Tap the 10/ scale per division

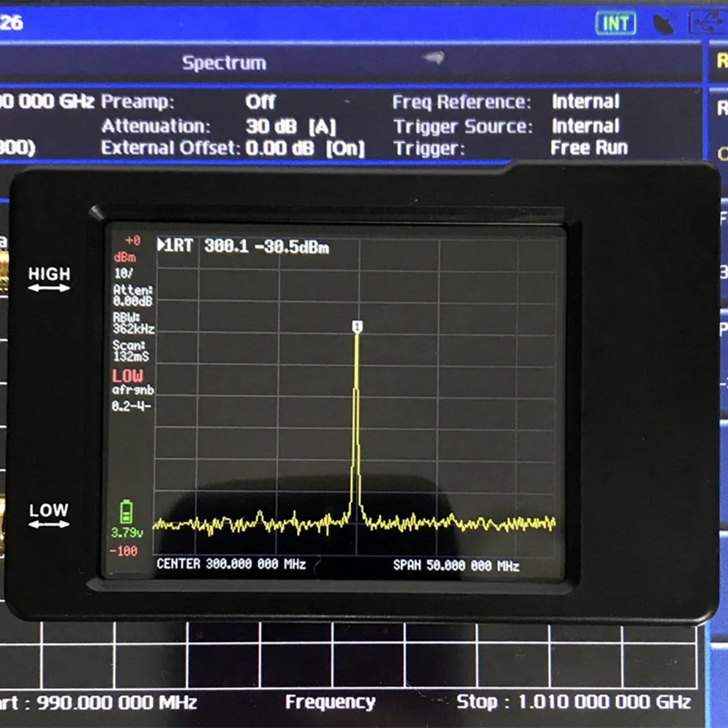tap(124, 273)
